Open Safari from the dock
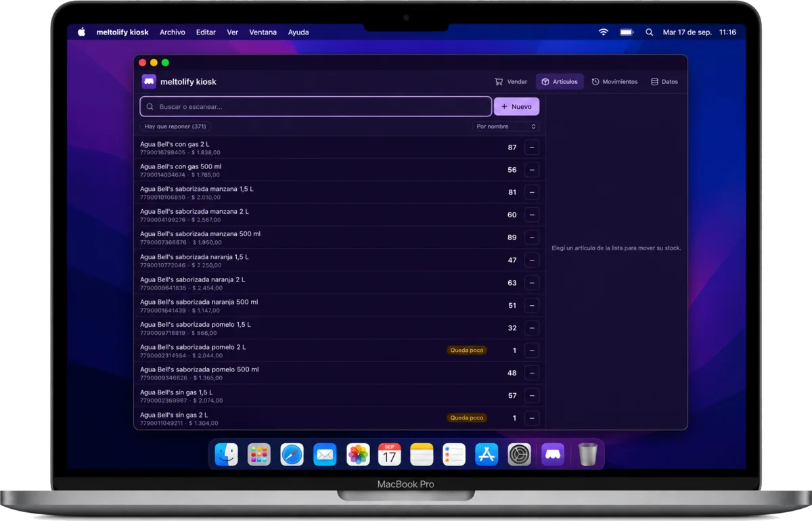This screenshot has height=521, width=812. pyautogui.click(x=292, y=455)
